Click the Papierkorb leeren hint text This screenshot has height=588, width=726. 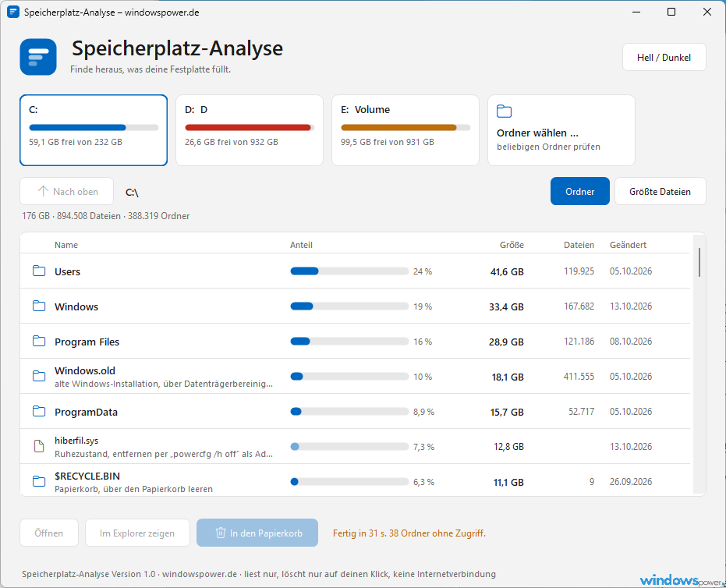[x=134, y=489]
